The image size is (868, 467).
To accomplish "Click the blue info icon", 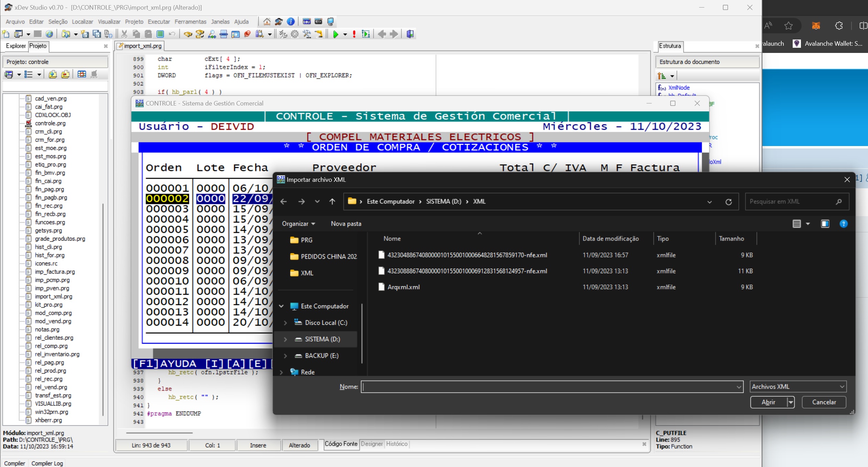I will (x=291, y=22).
